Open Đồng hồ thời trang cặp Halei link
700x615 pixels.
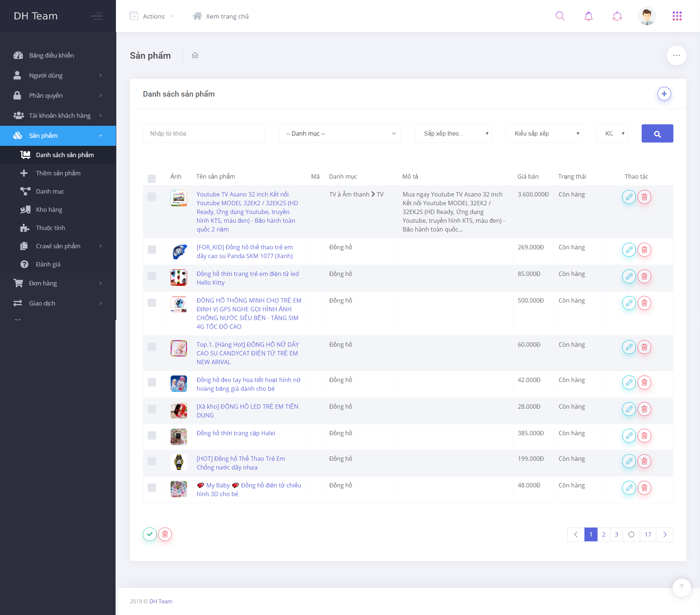(x=236, y=433)
